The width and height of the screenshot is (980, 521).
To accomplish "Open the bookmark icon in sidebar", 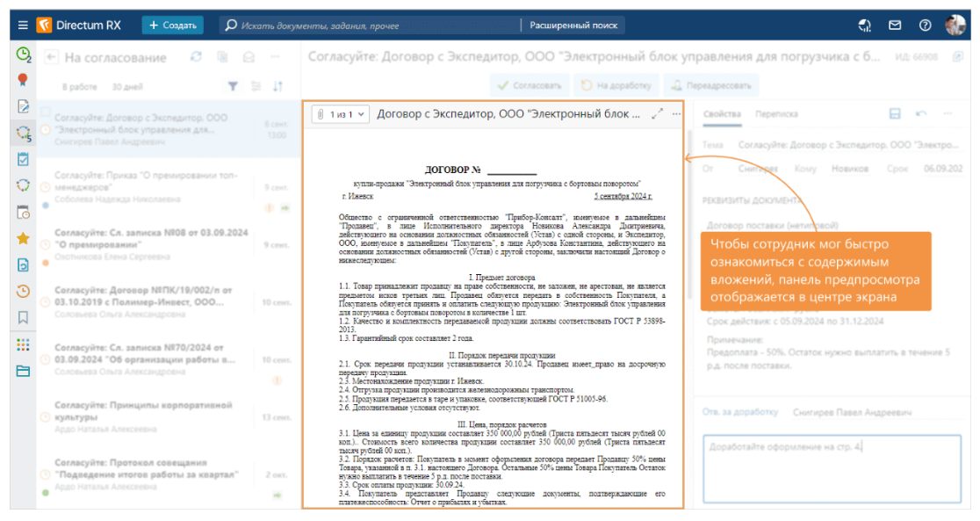I will click(x=23, y=318).
